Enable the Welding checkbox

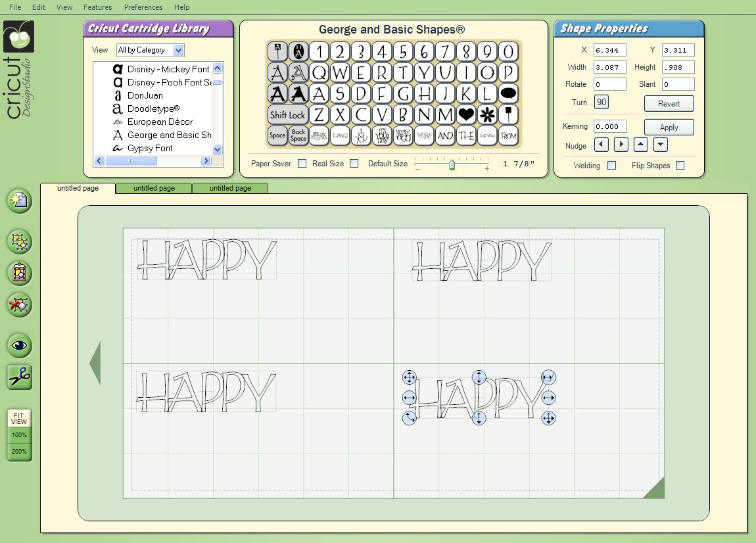pos(611,166)
